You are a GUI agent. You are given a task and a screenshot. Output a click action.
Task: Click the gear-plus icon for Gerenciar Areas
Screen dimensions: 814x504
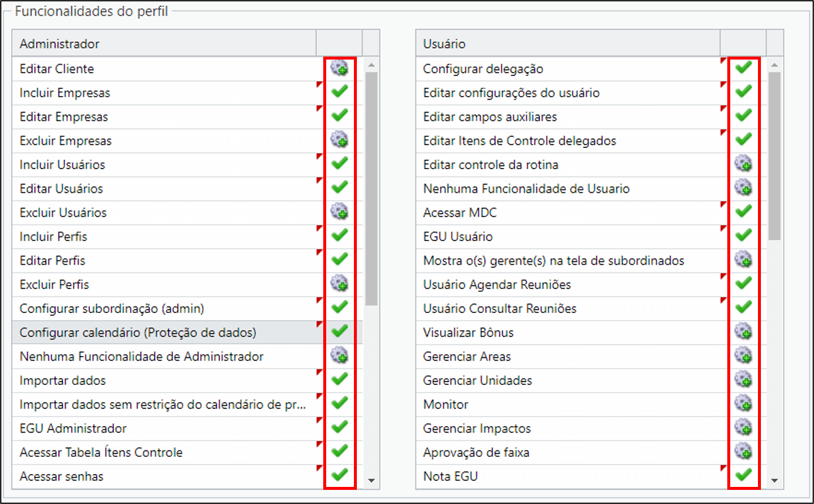pos(743,356)
